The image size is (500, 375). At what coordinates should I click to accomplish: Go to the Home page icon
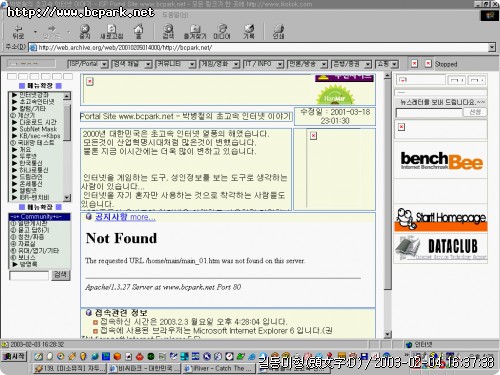click(x=138, y=31)
